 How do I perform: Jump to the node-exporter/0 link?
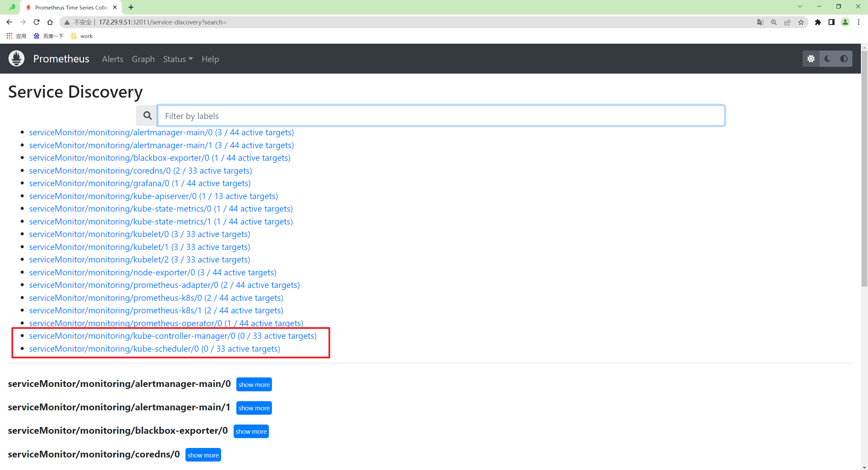click(x=153, y=272)
